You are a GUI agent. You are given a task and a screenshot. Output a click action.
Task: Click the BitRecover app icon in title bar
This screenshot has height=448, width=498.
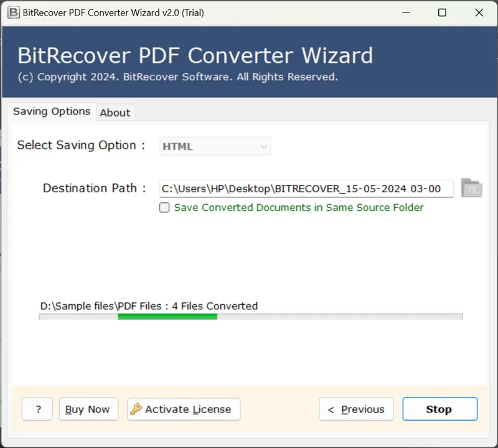[13, 12]
